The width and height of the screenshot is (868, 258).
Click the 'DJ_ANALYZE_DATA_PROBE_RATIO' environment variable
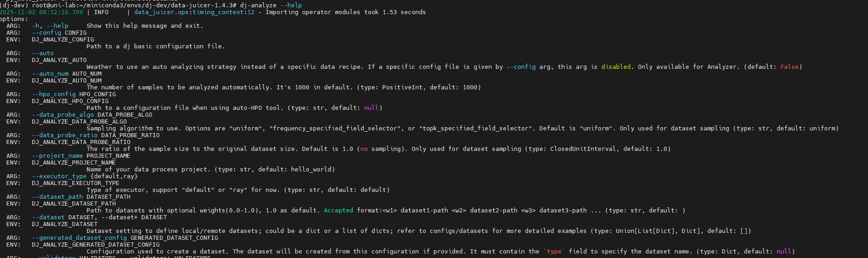[x=81, y=142]
